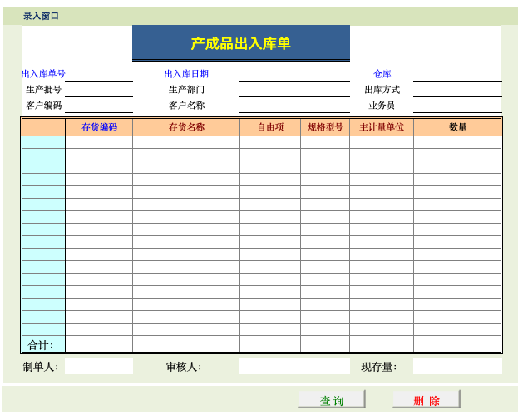Select the 生产部门 input field
Viewport: 518px width, 420px height.
coord(294,90)
